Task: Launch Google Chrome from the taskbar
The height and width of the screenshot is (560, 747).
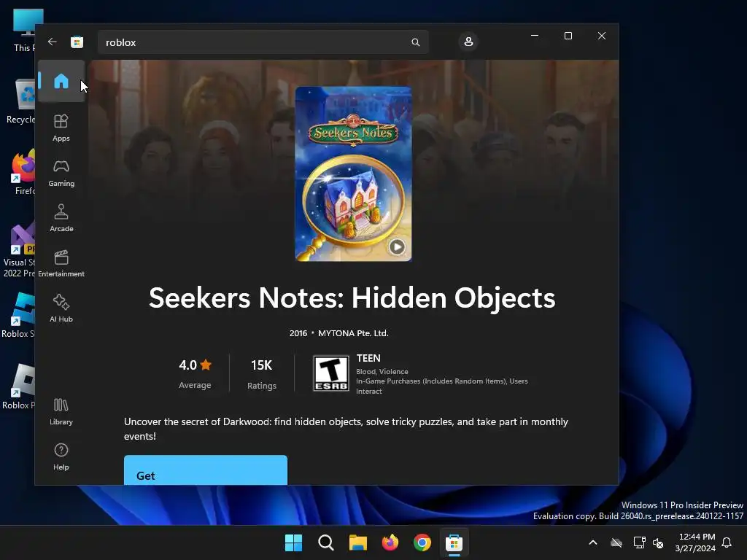Action: [x=422, y=542]
